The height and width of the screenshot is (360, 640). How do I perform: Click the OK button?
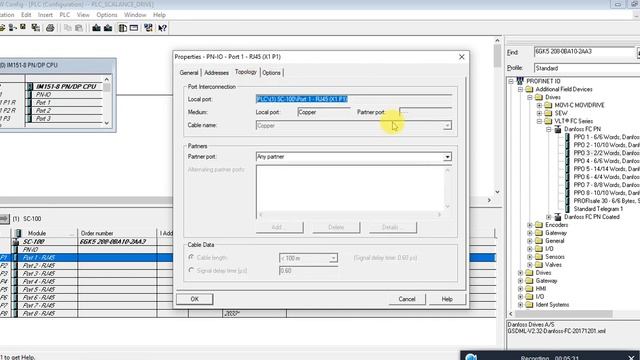point(195,299)
